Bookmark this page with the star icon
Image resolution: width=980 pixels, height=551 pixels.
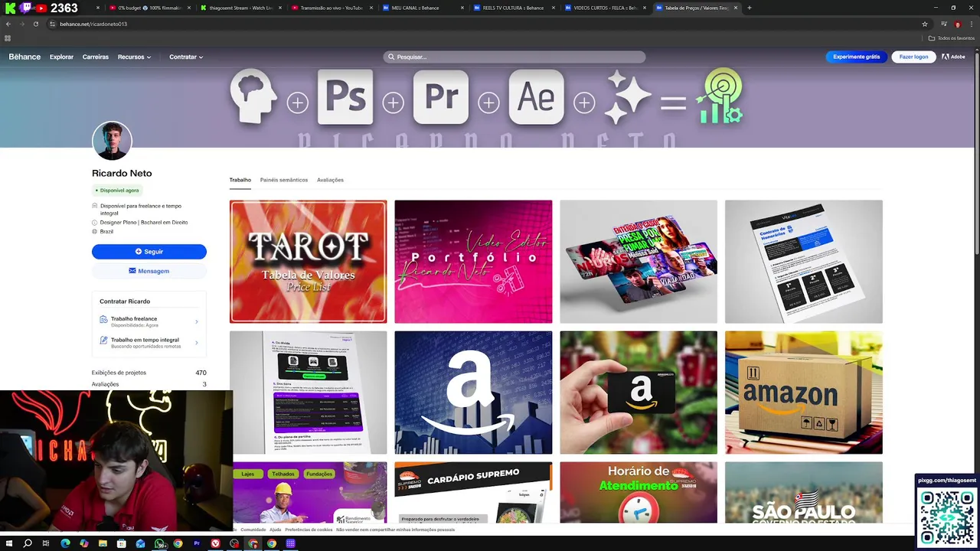point(925,24)
